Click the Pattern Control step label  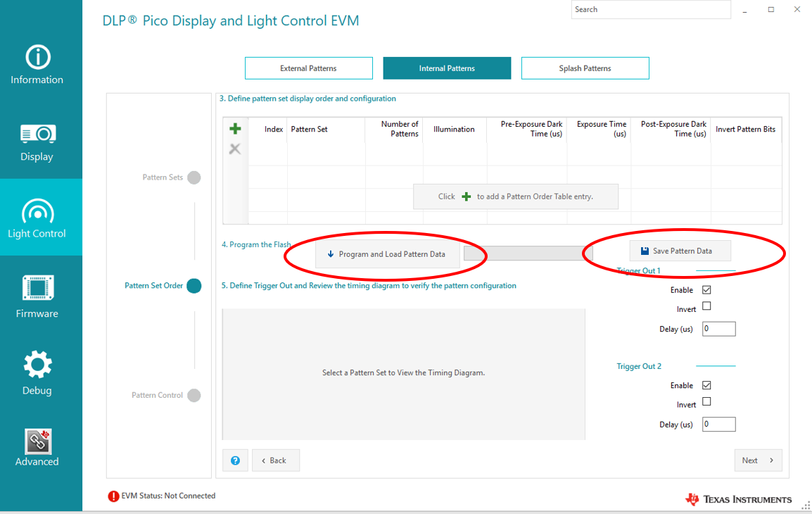157,395
